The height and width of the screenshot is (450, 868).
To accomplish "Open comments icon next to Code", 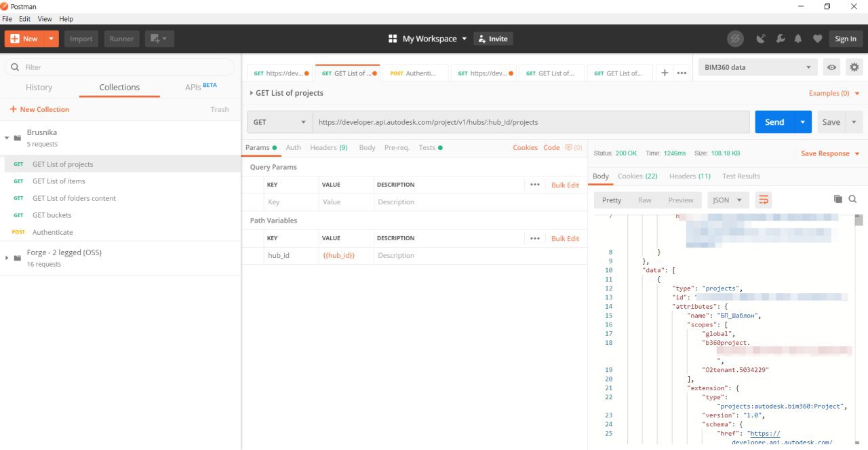I will pos(573,147).
